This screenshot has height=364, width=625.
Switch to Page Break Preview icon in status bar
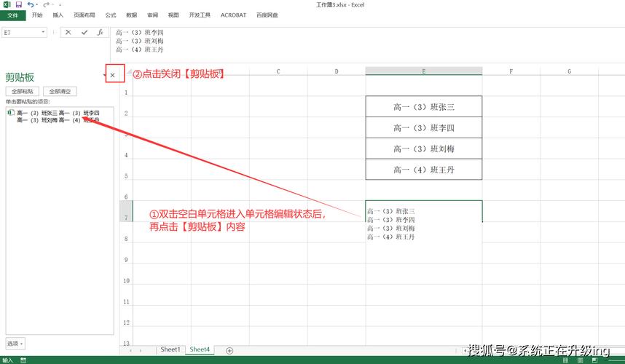[x=594, y=360]
